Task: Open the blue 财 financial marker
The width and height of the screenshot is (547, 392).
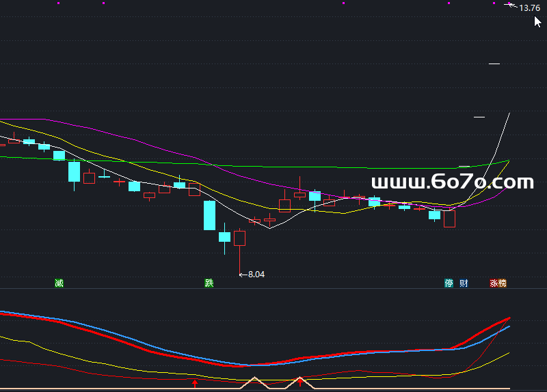Action: pos(464,283)
